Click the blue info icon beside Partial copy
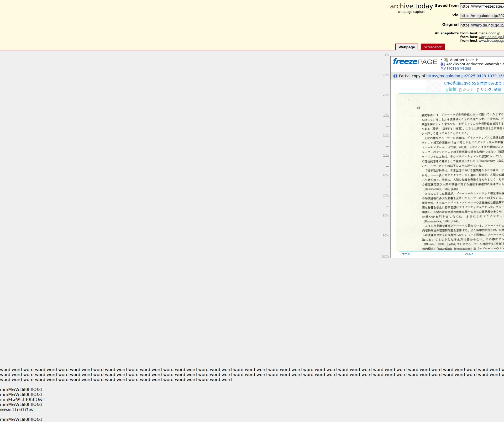Image resolution: width=504 pixels, height=422 pixels. click(x=395, y=76)
